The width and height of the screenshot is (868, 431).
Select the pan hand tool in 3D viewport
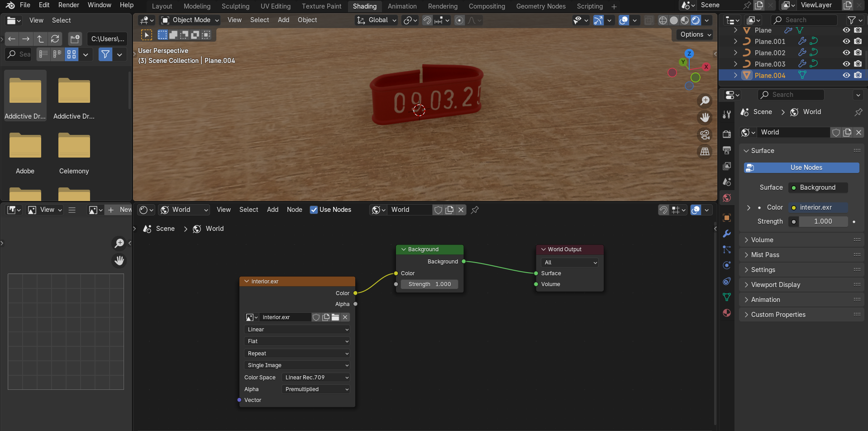click(705, 118)
